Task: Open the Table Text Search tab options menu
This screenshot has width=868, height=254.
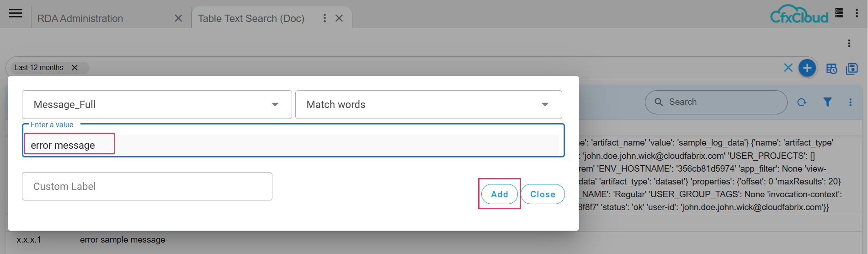Action: 325,18
